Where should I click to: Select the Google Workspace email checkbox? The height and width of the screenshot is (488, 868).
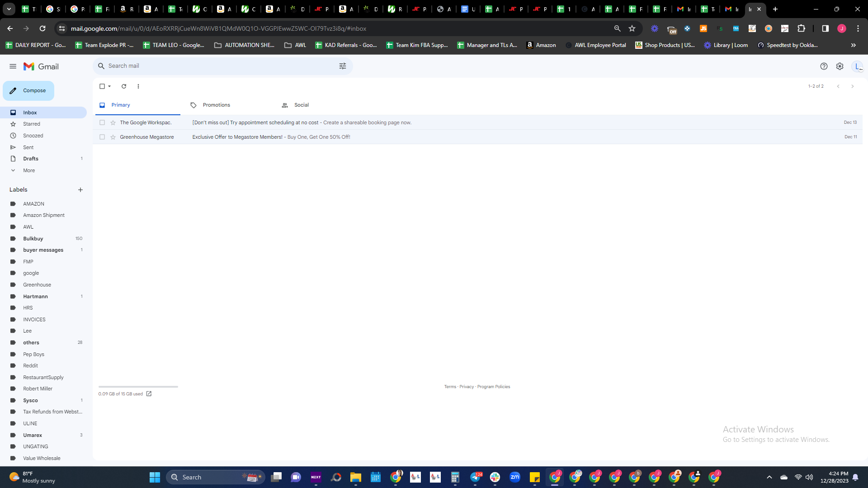tap(102, 122)
